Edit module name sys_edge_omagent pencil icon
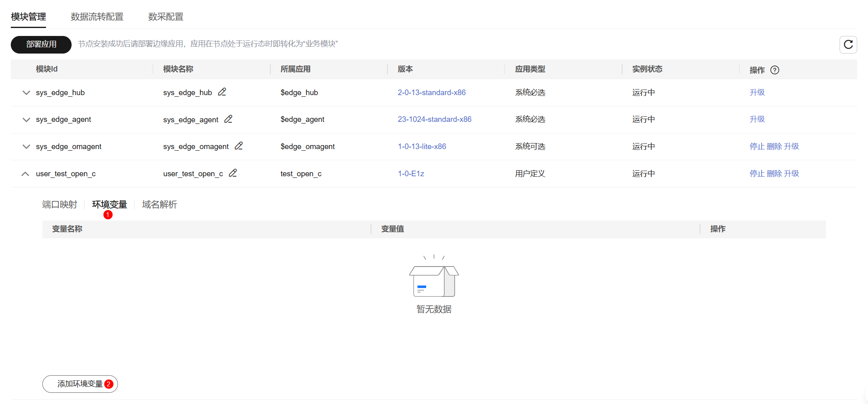This screenshot has height=404, width=868. 239,146
